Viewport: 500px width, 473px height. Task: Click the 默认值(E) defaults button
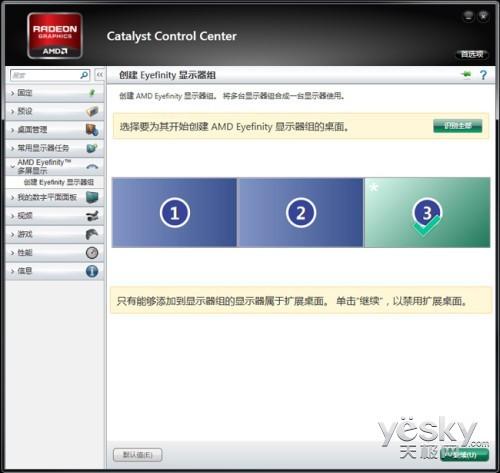coord(138,455)
